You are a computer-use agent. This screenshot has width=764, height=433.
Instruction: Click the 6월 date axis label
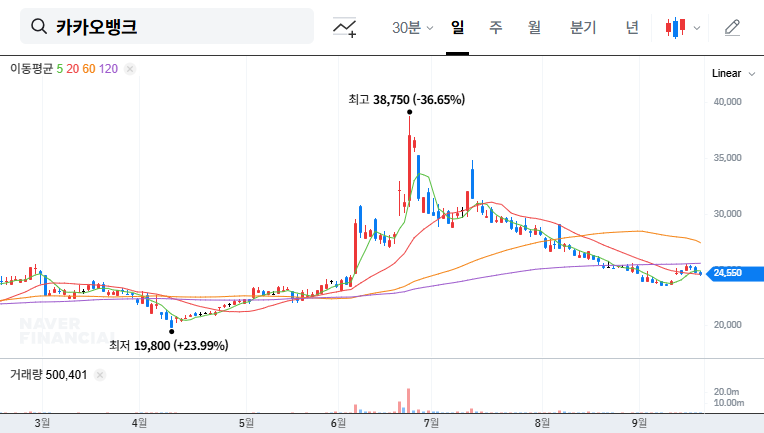(x=338, y=423)
